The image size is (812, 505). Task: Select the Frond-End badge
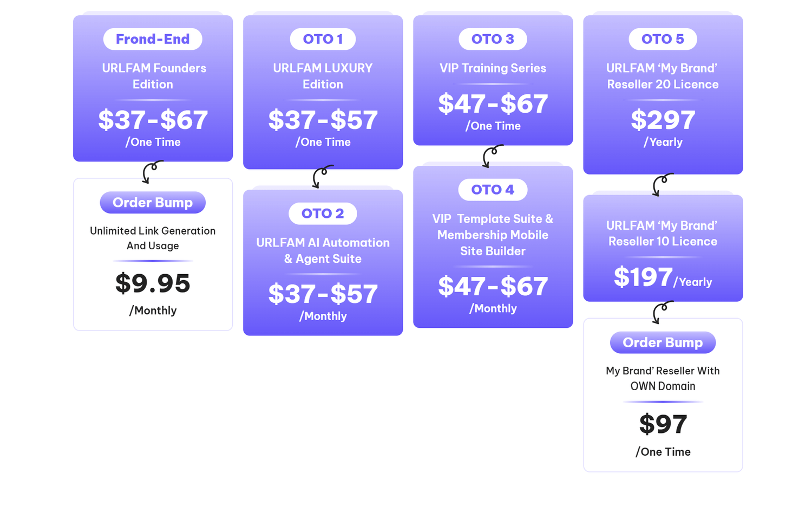(153, 39)
